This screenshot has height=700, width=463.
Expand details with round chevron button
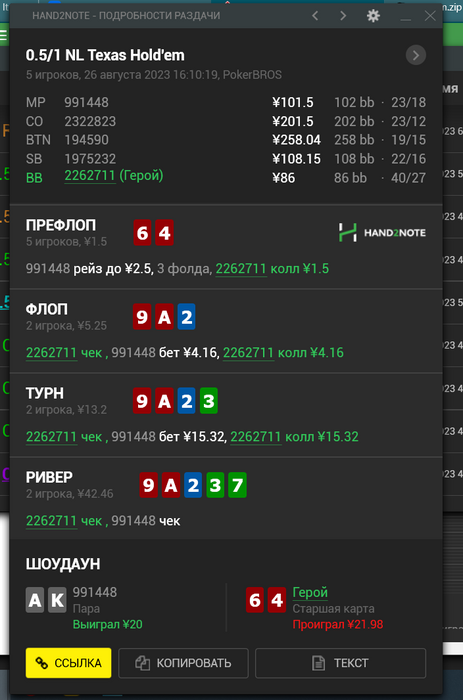416,55
